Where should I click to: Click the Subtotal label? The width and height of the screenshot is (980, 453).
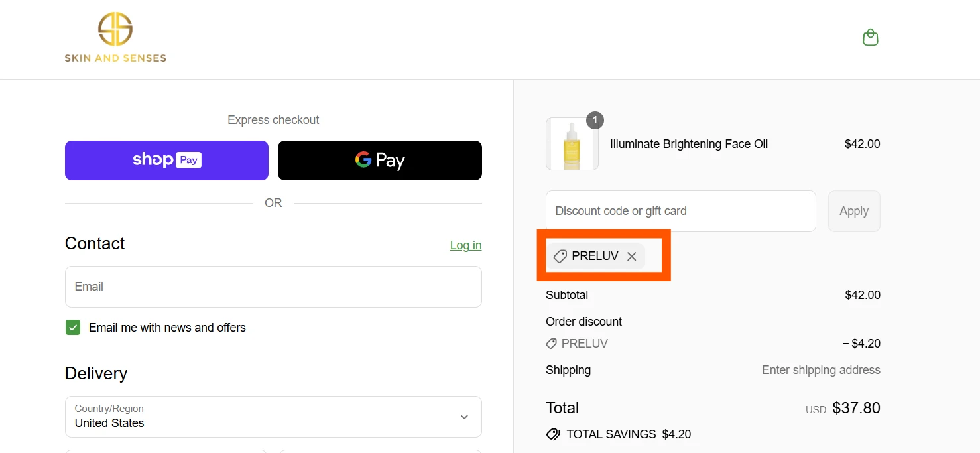[x=567, y=295]
